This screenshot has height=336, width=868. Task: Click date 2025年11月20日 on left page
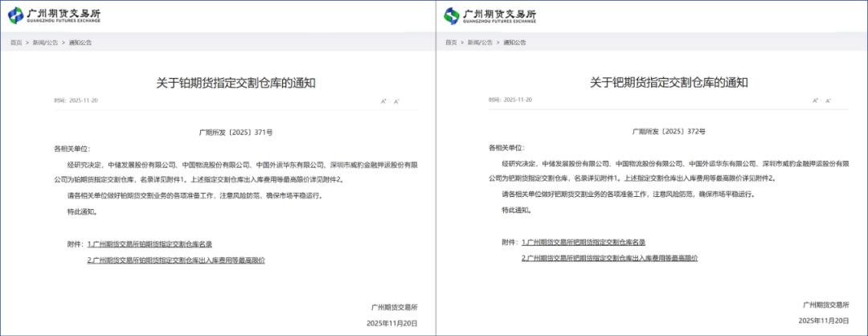392,322
